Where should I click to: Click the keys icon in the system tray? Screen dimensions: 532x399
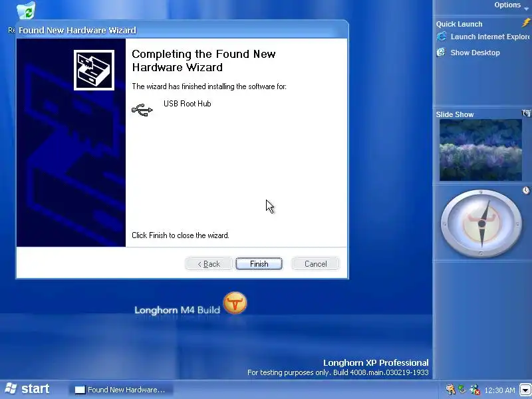click(450, 390)
